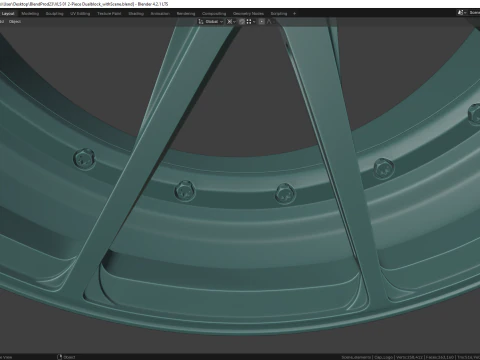Toggle proportional editing
The image size is (480, 360).
click(x=262, y=22)
